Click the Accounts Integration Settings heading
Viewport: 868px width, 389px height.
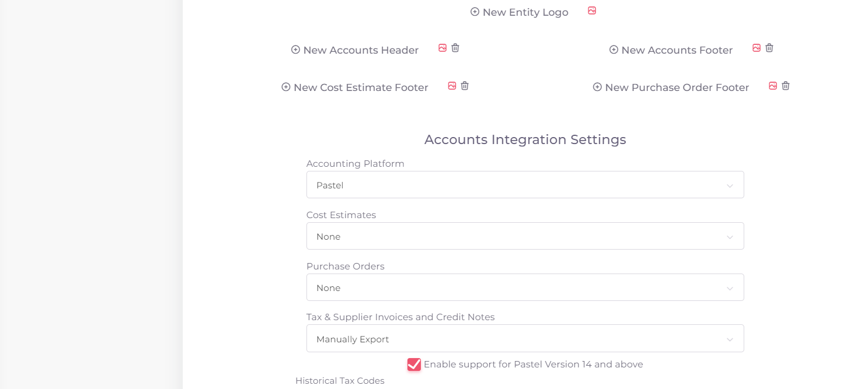525,139
